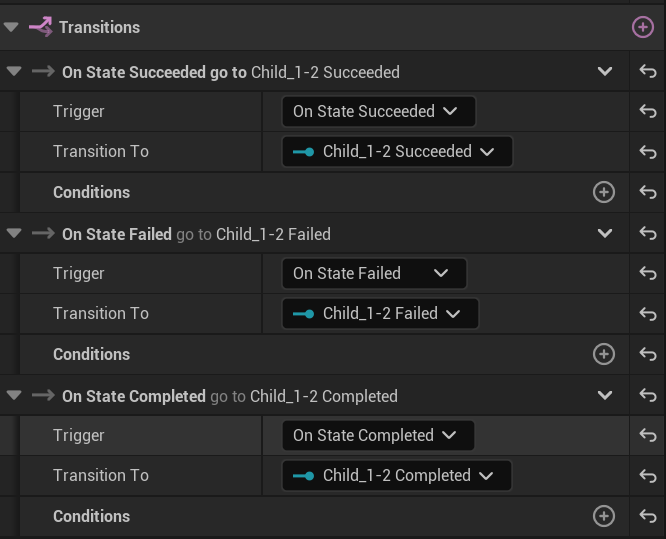Add condition to On State Failed transition
666x539 pixels.
[604, 354]
